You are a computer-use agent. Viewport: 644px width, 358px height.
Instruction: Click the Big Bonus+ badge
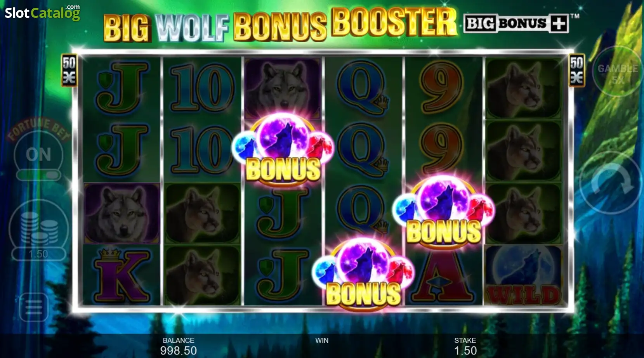(516, 23)
